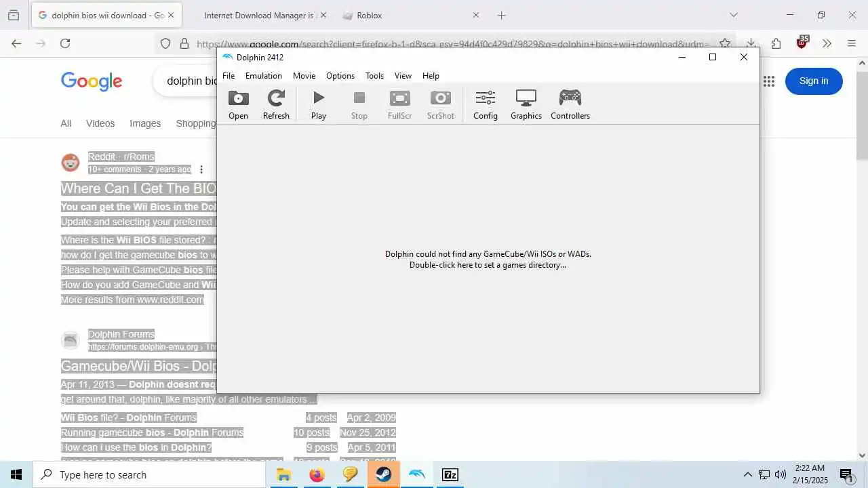Close the dolphin bios wii download tab
Image resolution: width=868 pixels, height=488 pixels.
pos(170,15)
